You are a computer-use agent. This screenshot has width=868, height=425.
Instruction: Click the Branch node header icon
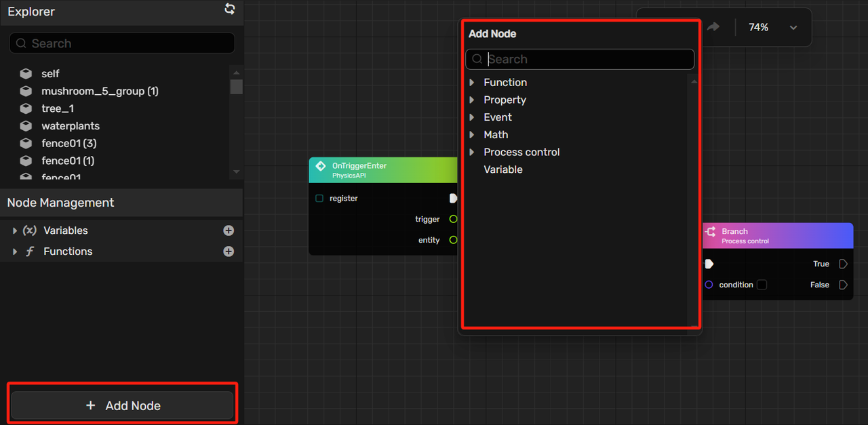[x=710, y=232]
